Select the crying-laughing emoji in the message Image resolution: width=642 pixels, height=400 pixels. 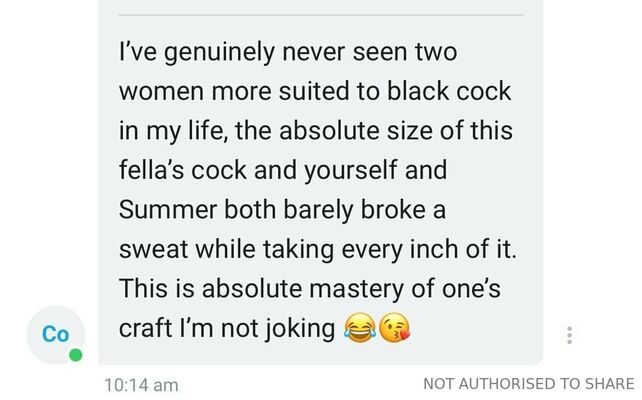point(360,329)
